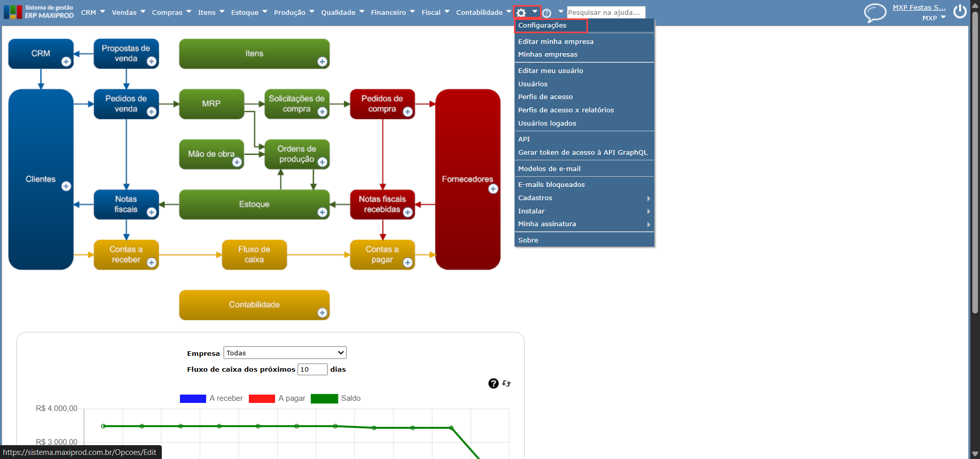Click the cash flow days input field
980x459 pixels.
click(x=312, y=369)
